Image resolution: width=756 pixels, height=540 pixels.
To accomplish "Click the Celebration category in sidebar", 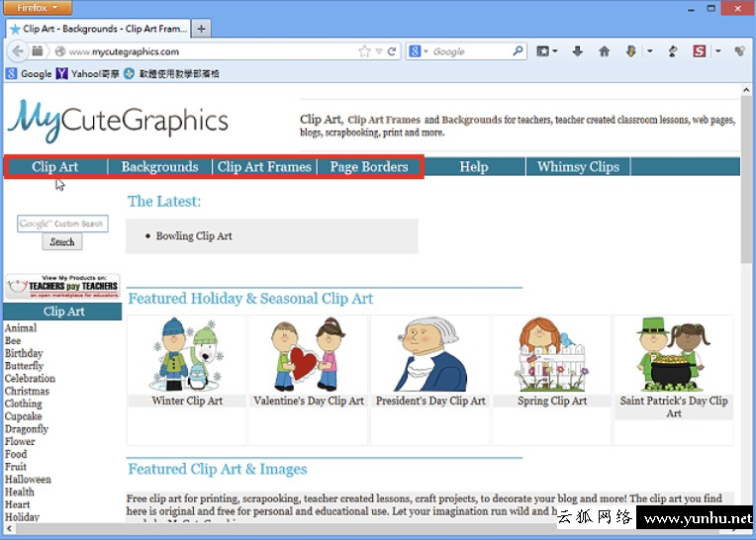I will (x=30, y=379).
